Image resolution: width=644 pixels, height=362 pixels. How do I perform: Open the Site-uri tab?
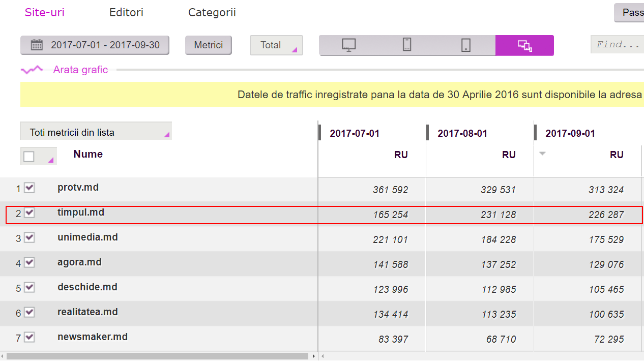(45, 13)
